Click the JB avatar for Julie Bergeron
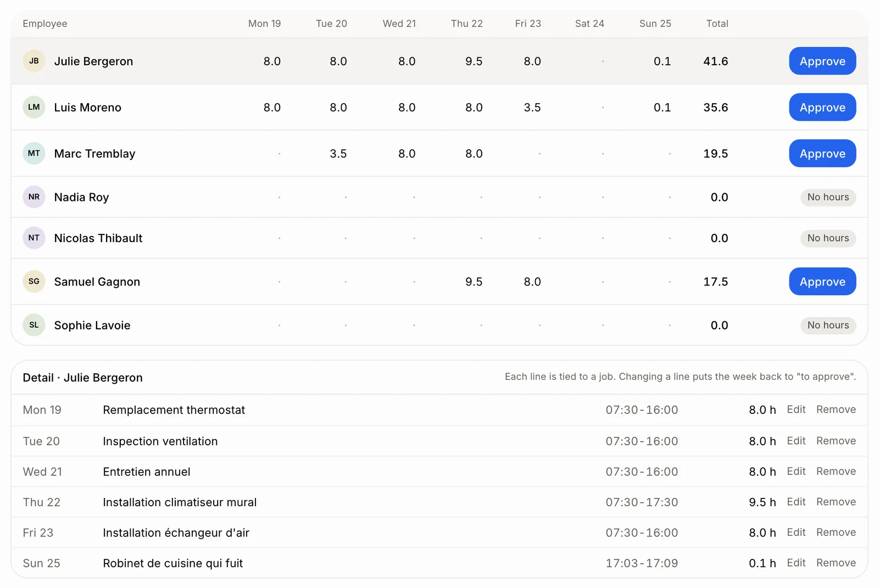The image size is (879, 588). pos(34,61)
